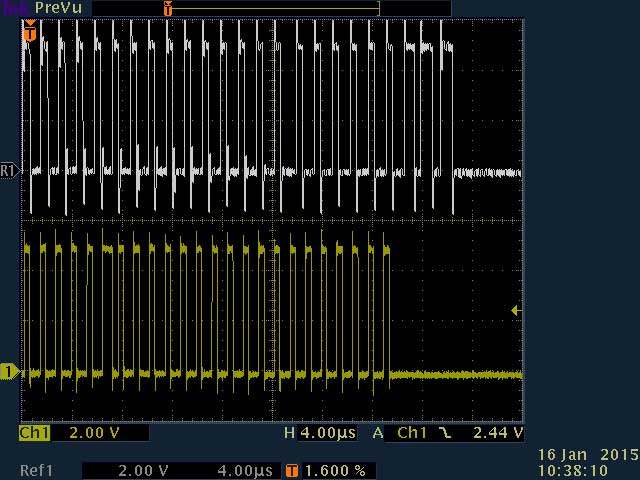The width and height of the screenshot is (640, 480).
Task: Click the Ref1 4.00µs timebase readout
Action: 244,471
